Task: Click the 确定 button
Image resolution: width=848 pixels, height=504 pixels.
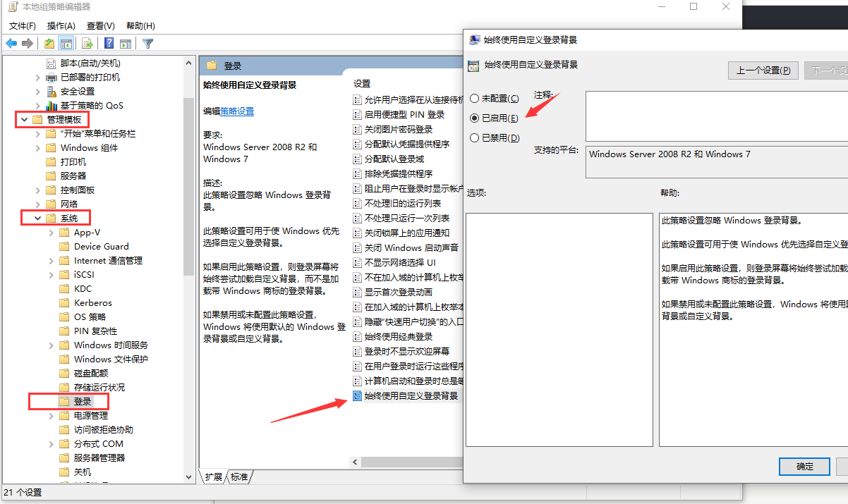Action: 804,467
